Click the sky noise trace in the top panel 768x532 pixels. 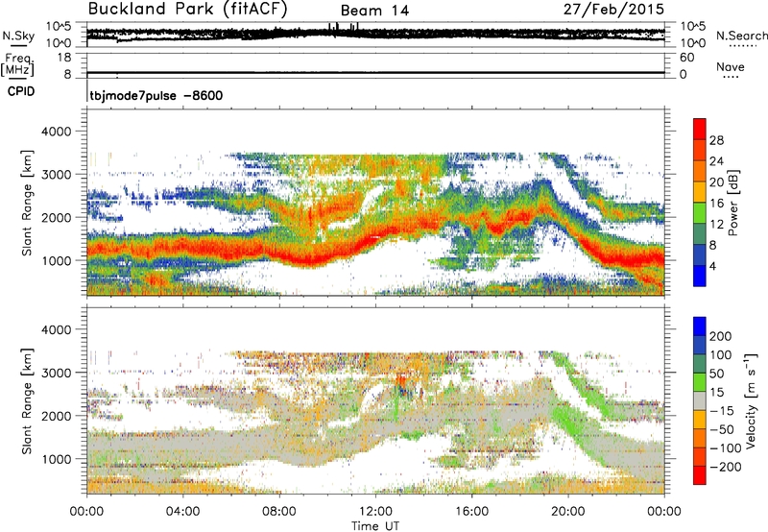pos(375,34)
